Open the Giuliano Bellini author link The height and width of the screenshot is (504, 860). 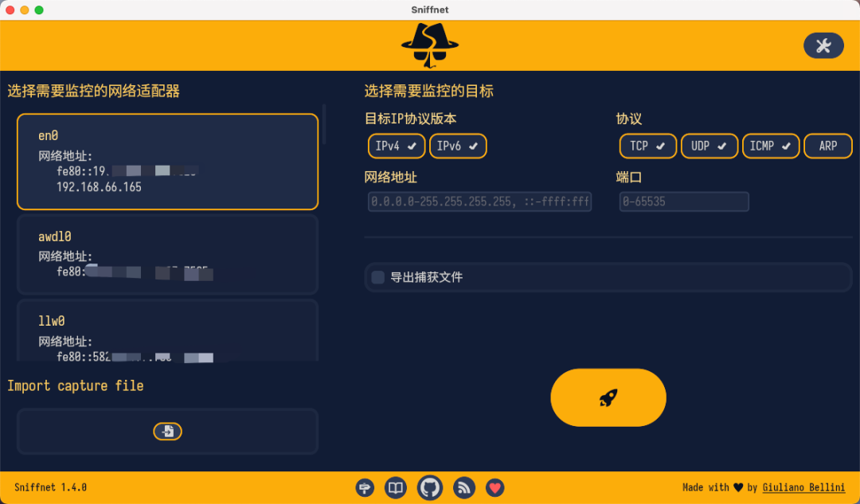[803, 487]
